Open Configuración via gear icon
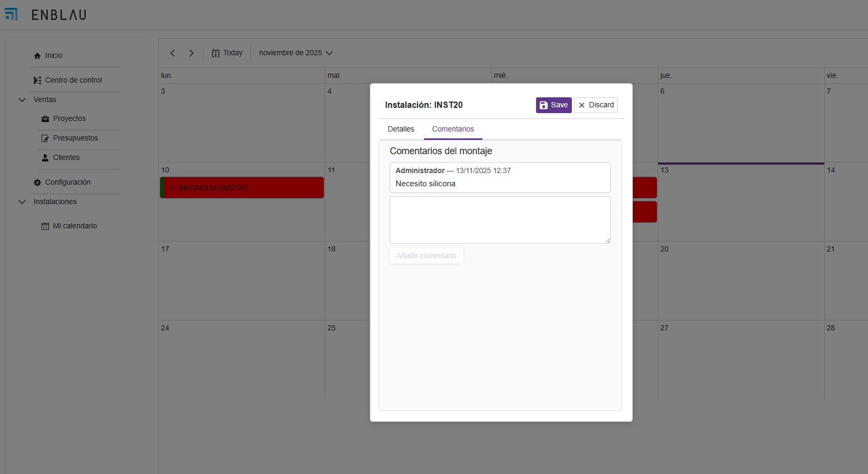 point(37,183)
